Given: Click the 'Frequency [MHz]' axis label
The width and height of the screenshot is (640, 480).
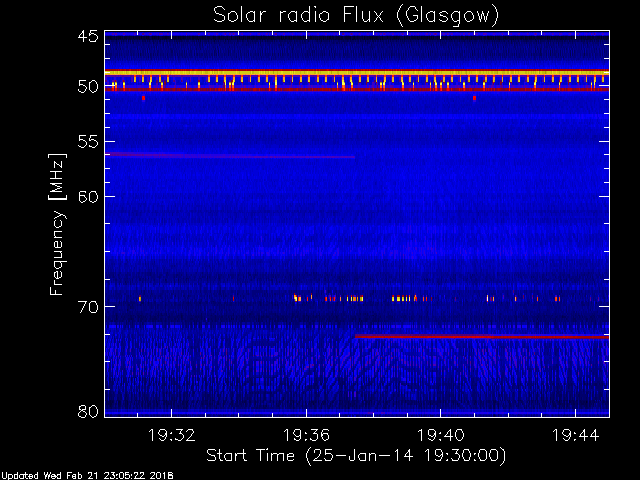Looking at the screenshot, I should [x=57, y=224].
